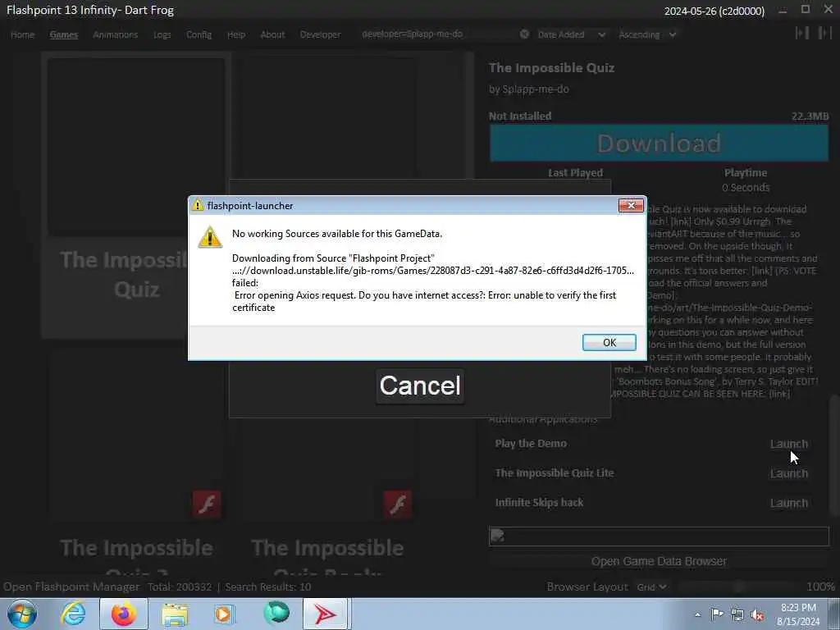Toggle the left sidebar icon in header

802,33
